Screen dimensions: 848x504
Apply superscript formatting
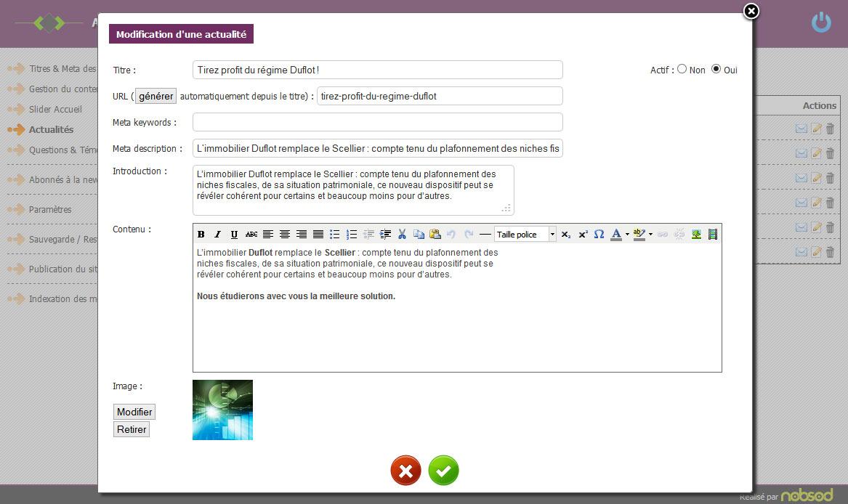(583, 234)
